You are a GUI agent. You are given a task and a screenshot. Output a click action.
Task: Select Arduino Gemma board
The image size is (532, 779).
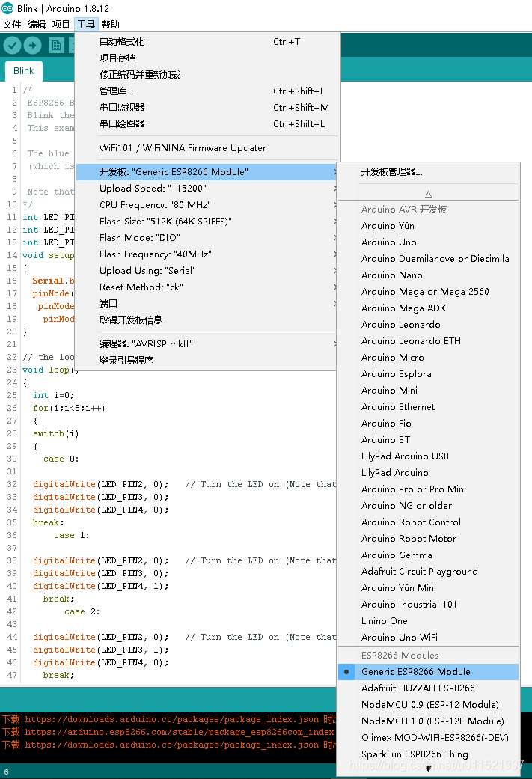428,555
